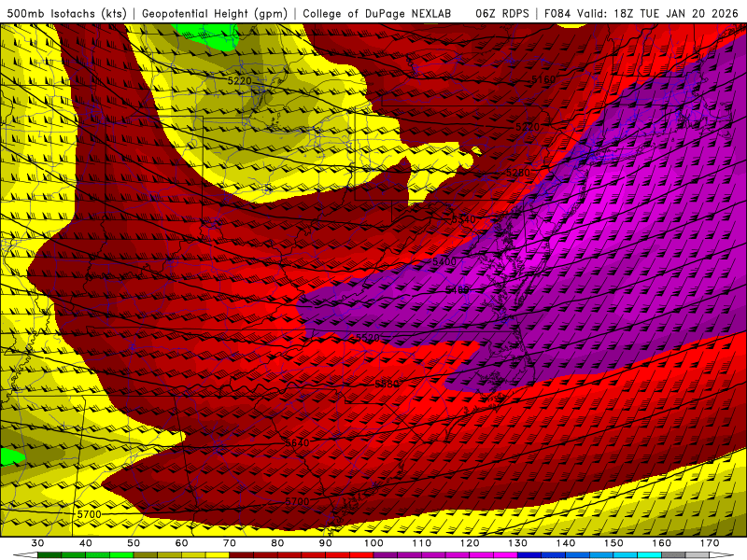Screen dimensions: 747x560
Task: Click the cyan legend swatch before 160
Action: [x=650, y=555]
